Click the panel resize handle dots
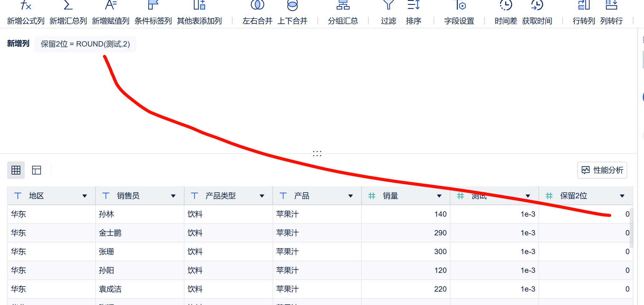 click(x=317, y=153)
